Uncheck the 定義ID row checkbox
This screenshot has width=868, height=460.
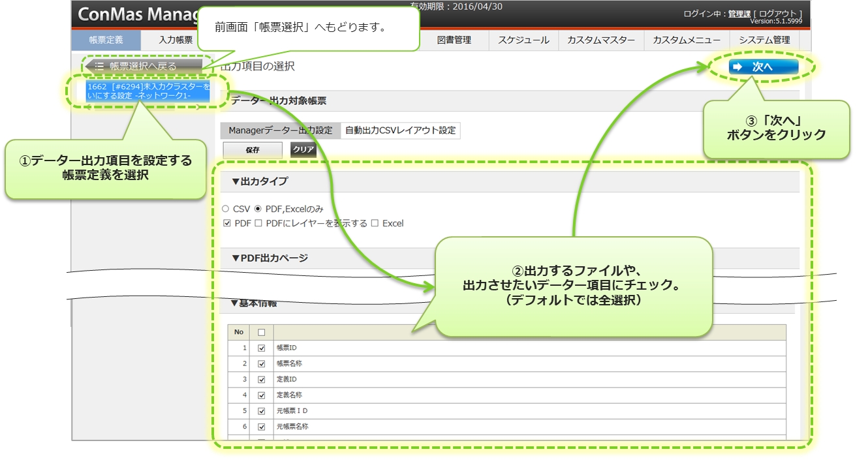[262, 379]
